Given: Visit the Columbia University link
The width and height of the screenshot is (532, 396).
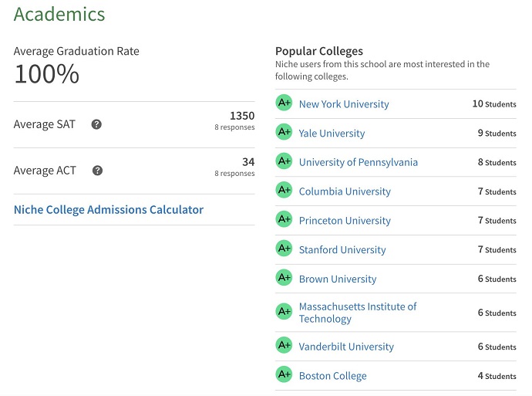Looking at the screenshot, I should 345,191.
